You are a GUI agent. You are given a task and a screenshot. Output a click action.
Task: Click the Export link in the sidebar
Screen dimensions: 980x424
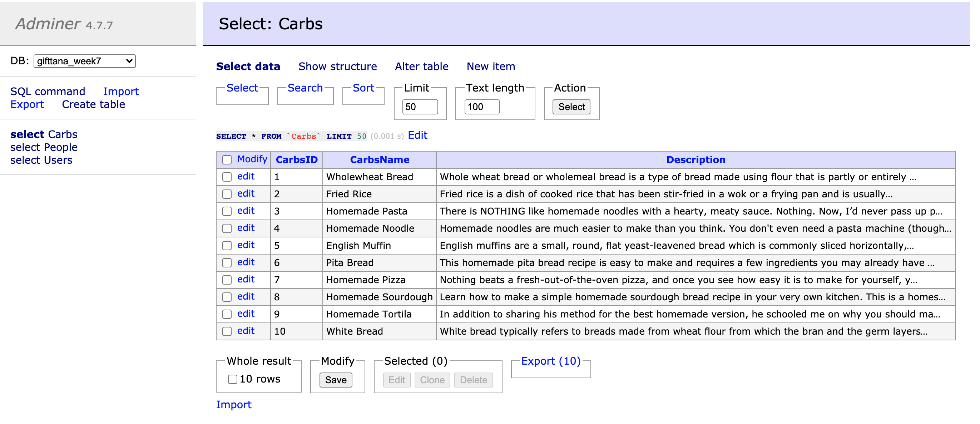pos(27,104)
